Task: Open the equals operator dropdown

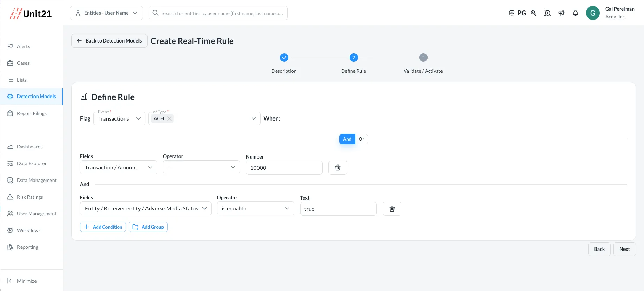Action: pos(201,167)
